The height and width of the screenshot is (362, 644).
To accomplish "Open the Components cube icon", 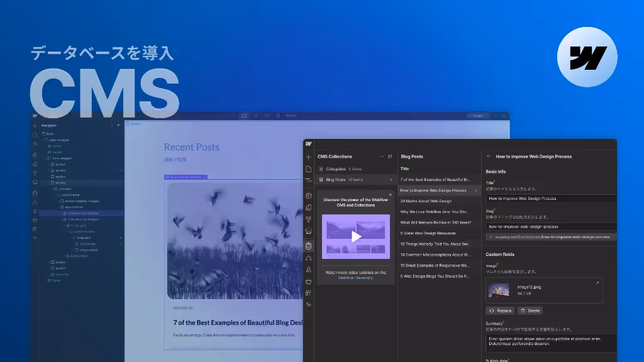I will (x=308, y=196).
